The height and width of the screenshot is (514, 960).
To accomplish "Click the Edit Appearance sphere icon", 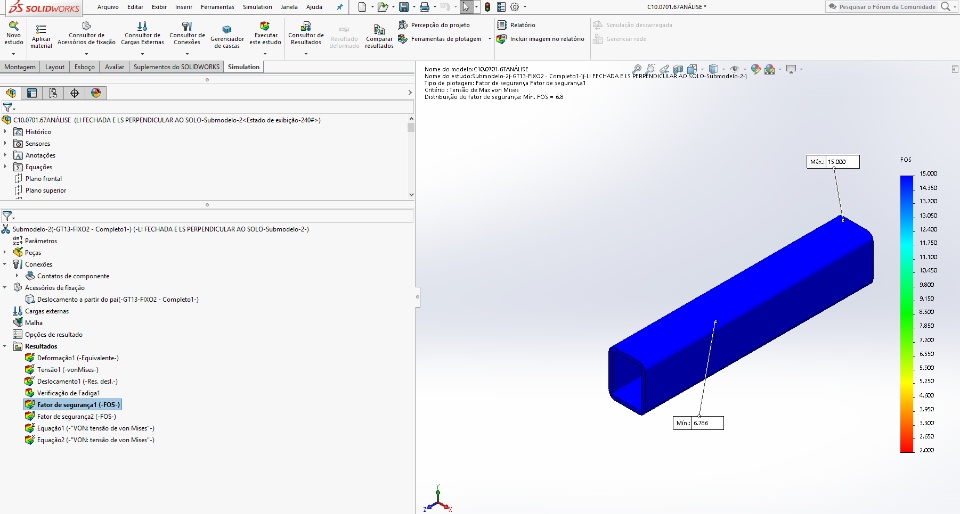I will pyautogui.click(x=756, y=69).
